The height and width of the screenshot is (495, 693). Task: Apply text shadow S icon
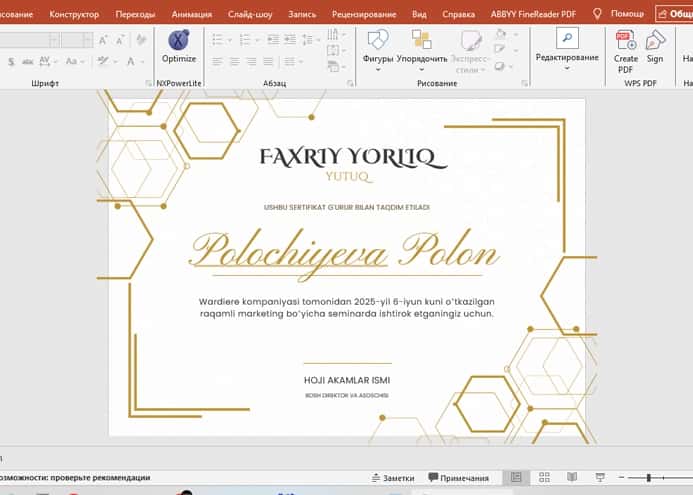pyautogui.click(x=11, y=61)
